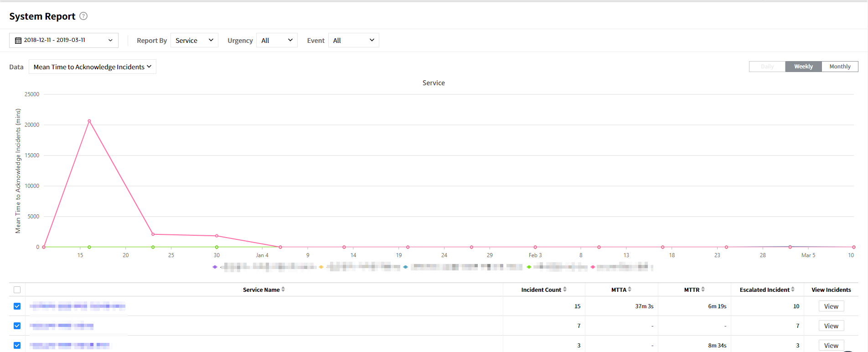The width and height of the screenshot is (868, 352).
Task: Sort by MTTR column arrows icon
Action: pyautogui.click(x=703, y=290)
